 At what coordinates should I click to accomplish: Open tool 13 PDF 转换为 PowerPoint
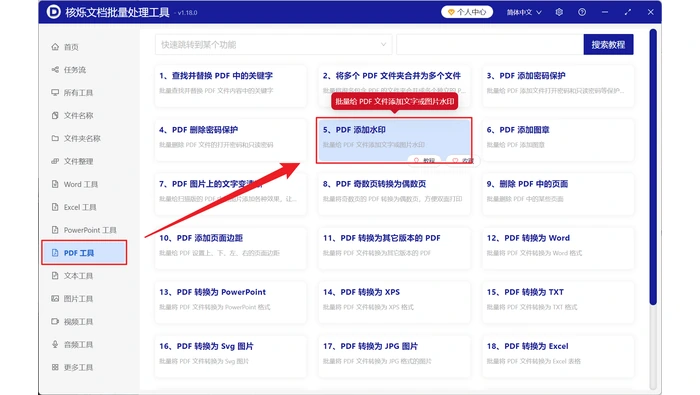coord(230,302)
